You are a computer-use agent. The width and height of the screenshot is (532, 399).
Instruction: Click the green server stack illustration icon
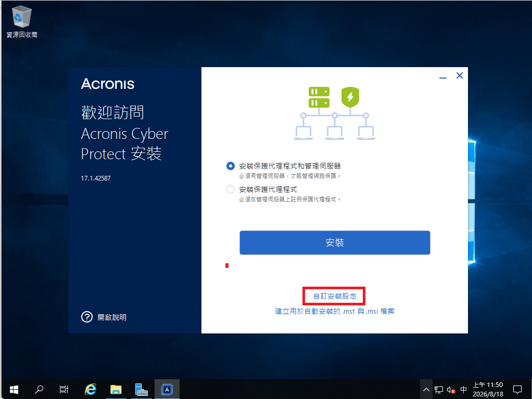(x=319, y=97)
